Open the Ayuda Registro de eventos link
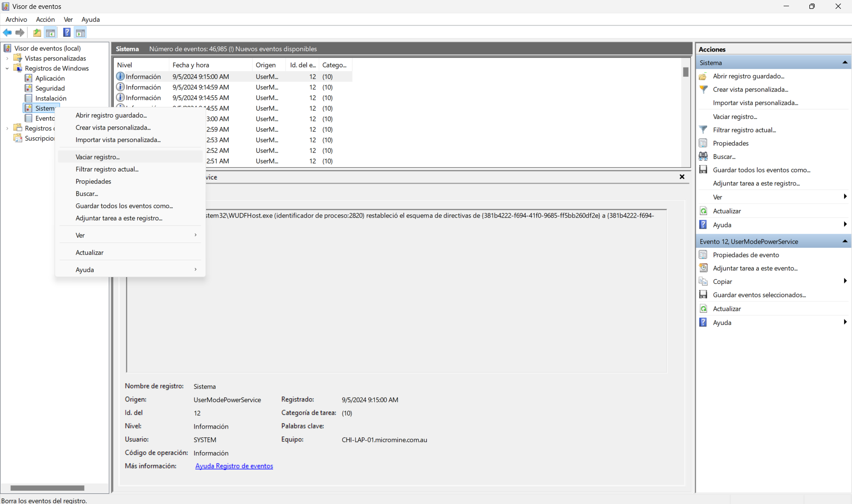 tap(234, 466)
